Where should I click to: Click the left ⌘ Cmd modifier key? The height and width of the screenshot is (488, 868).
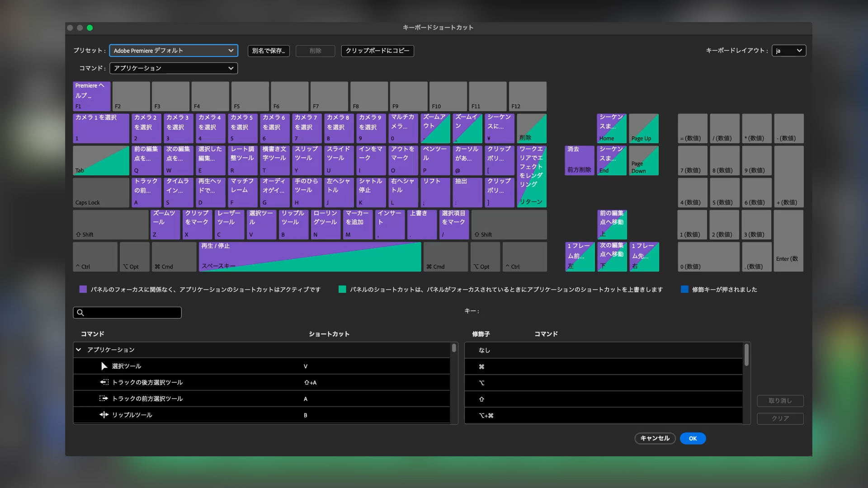[x=174, y=257]
